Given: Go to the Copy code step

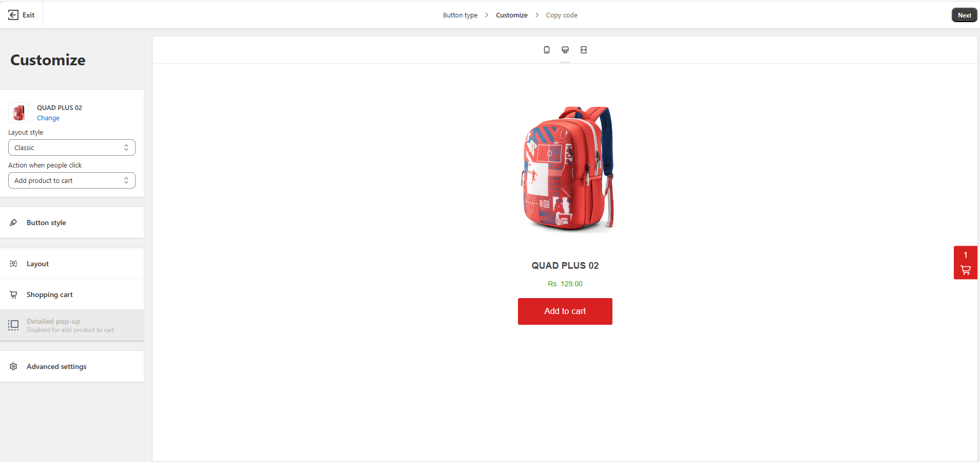Looking at the screenshot, I should click(x=562, y=15).
